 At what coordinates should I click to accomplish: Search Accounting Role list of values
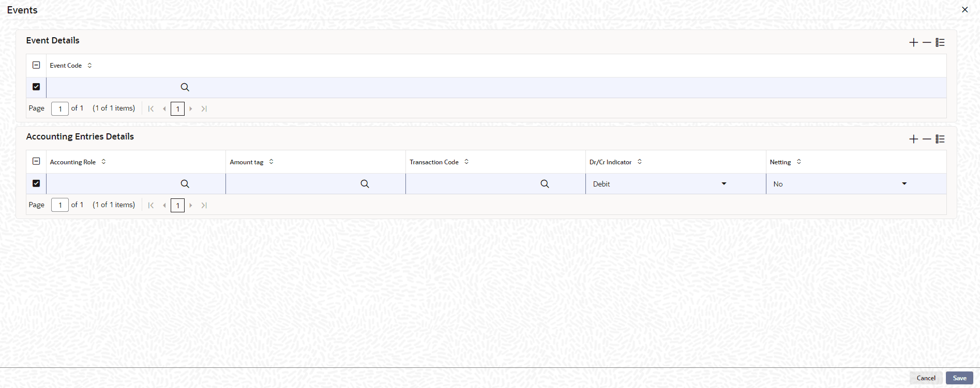(185, 184)
